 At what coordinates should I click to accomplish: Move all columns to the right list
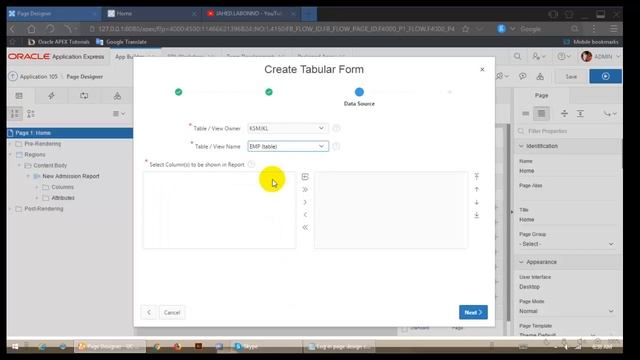click(305, 189)
